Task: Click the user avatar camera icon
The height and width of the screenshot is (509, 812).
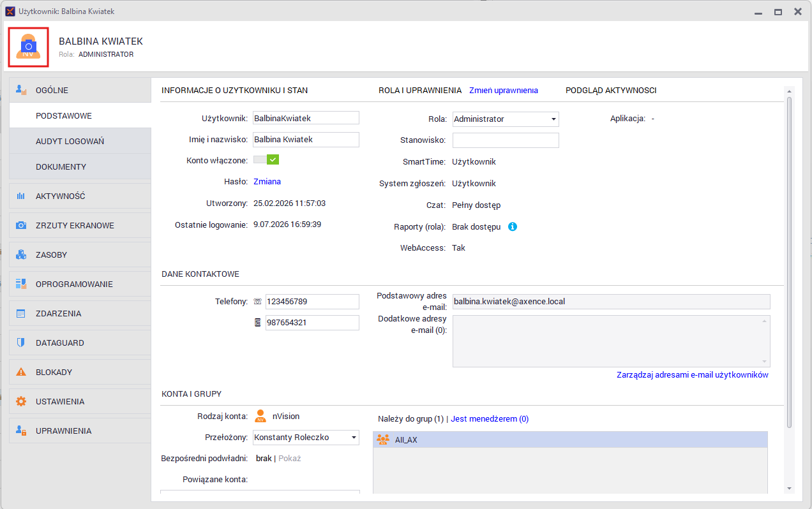Action: pos(29,47)
